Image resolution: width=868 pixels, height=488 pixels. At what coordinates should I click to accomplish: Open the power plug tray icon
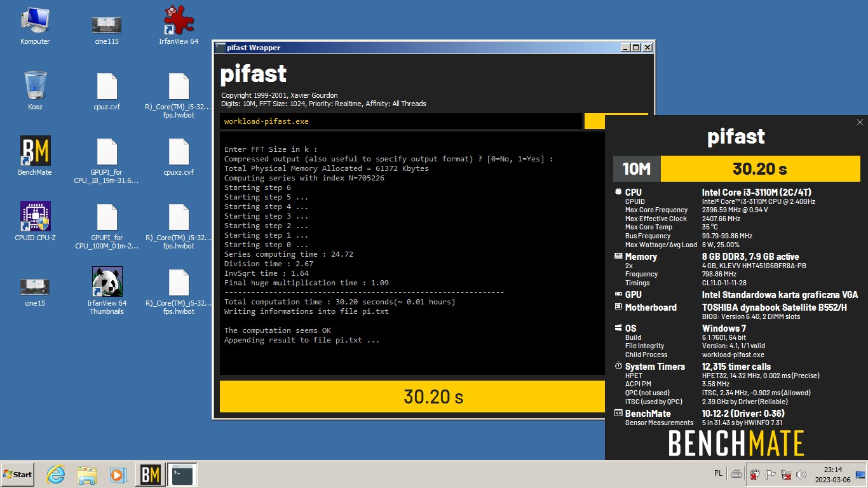click(x=756, y=475)
